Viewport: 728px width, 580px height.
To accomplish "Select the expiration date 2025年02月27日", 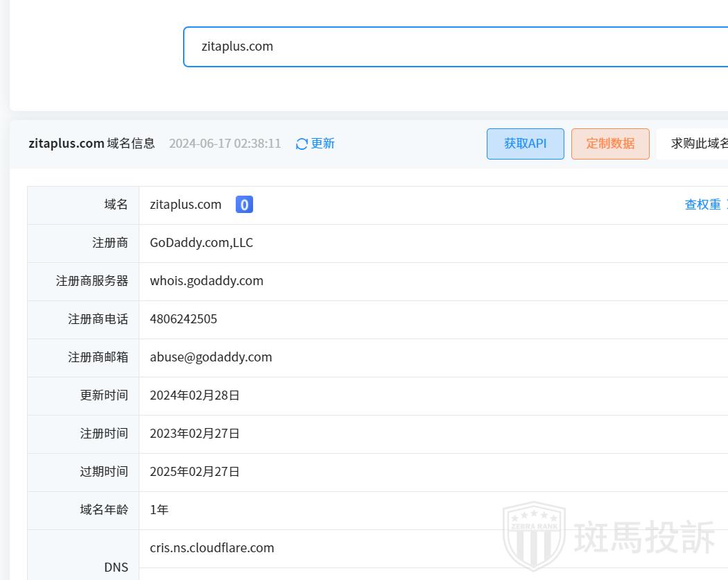I will [x=195, y=472].
